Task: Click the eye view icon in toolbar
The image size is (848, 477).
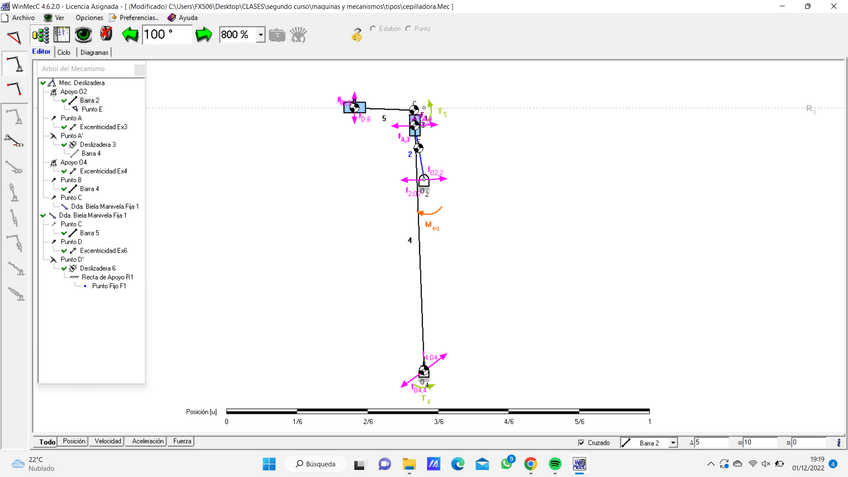Action: (84, 35)
